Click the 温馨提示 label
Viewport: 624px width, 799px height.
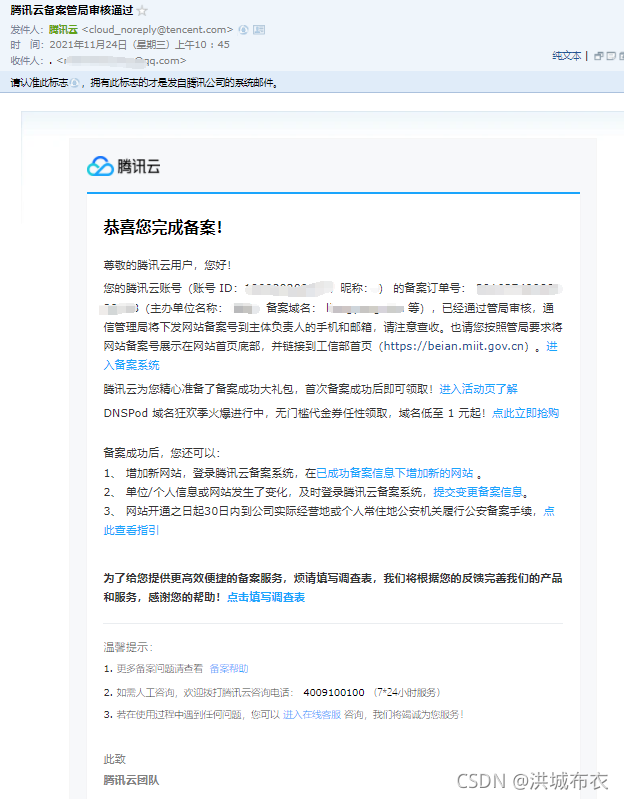128,647
